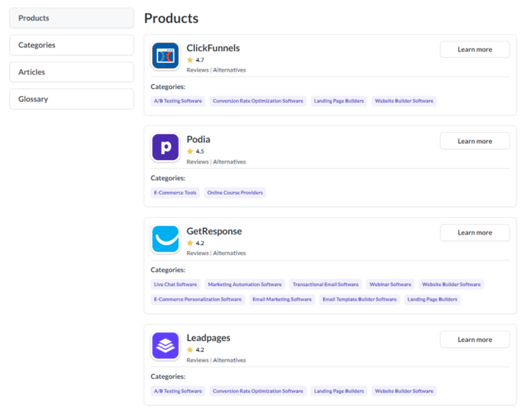
Task: Click the Products page heading
Action: pyautogui.click(x=171, y=18)
